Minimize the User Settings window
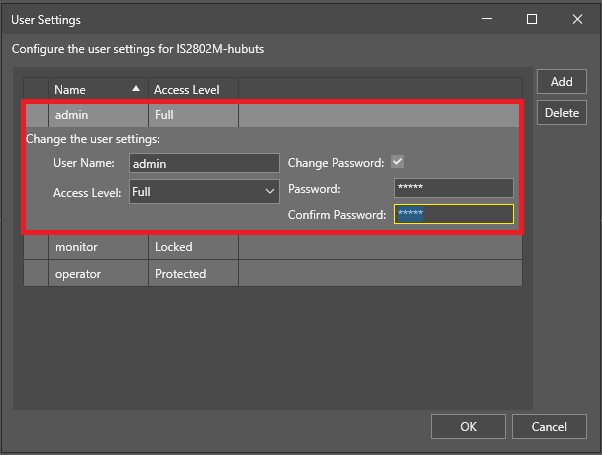 tap(486, 19)
